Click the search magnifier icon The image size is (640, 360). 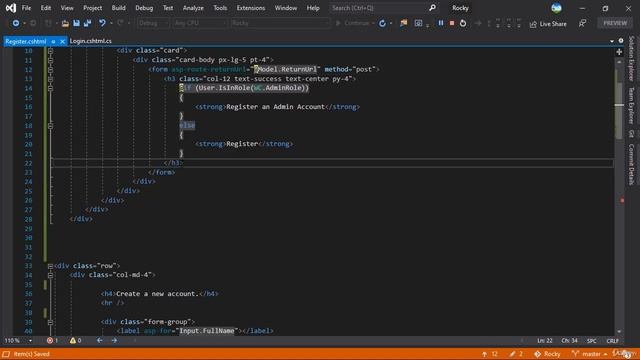click(x=432, y=8)
